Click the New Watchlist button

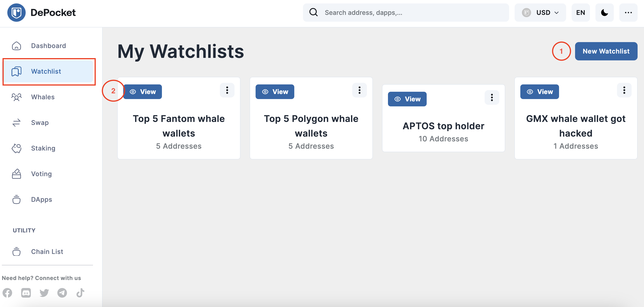(606, 51)
